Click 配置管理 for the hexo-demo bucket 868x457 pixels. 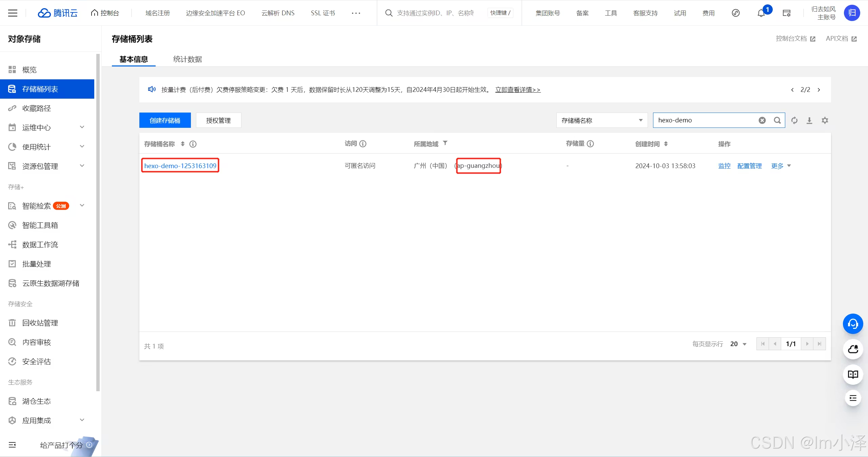pyautogui.click(x=749, y=166)
